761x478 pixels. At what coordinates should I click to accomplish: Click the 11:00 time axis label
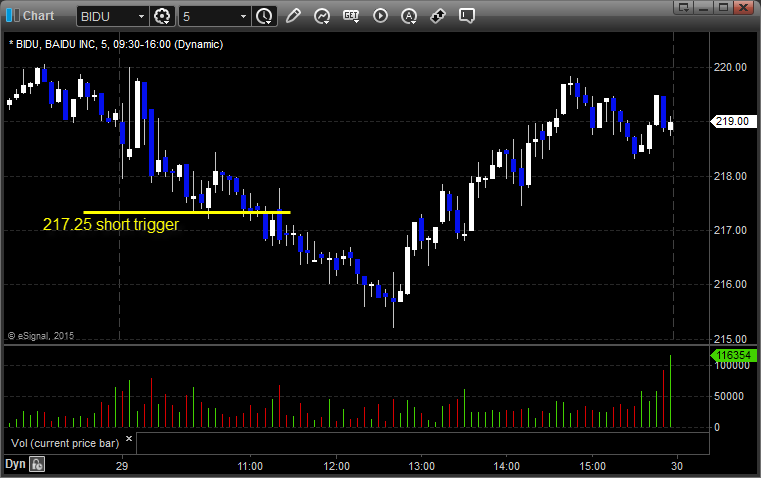pos(250,466)
